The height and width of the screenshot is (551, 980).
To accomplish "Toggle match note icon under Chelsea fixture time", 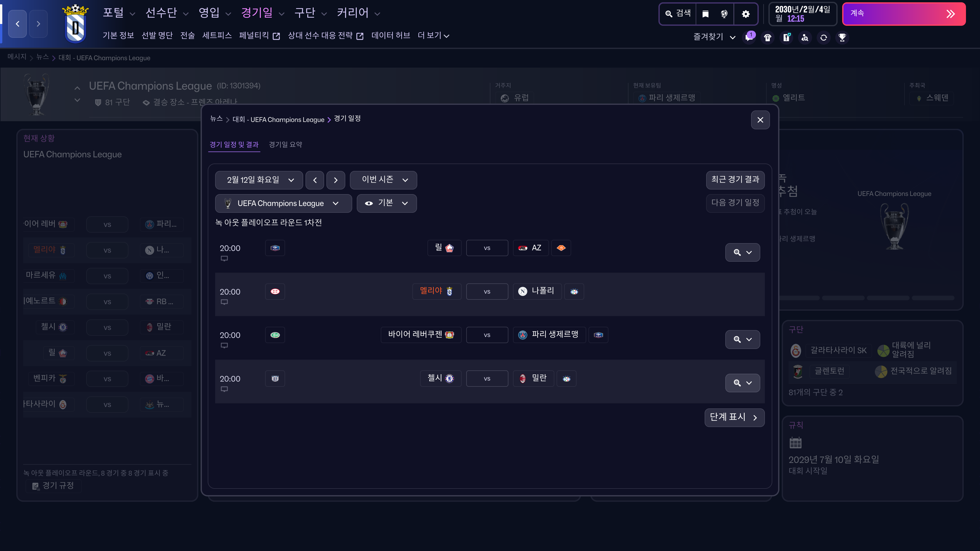I will point(225,389).
